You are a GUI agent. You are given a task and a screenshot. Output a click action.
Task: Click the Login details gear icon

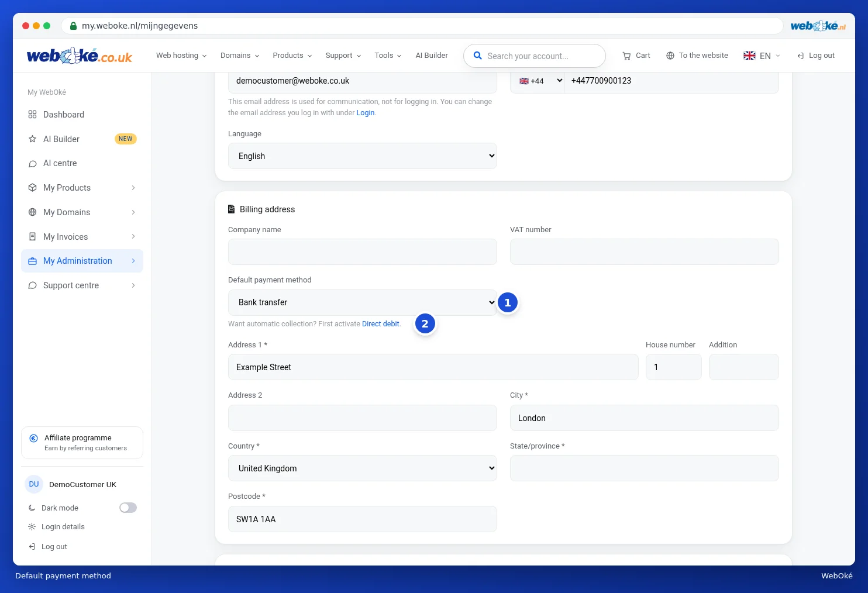tap(32, 527)
